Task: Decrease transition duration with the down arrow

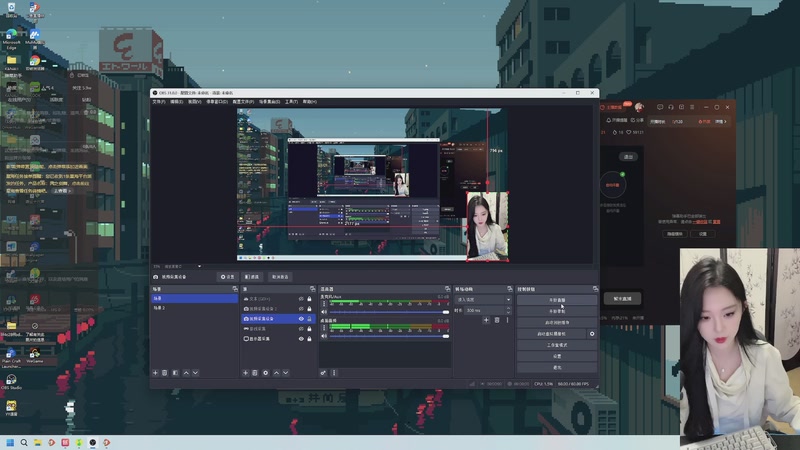Action: [x=508, y=312]
